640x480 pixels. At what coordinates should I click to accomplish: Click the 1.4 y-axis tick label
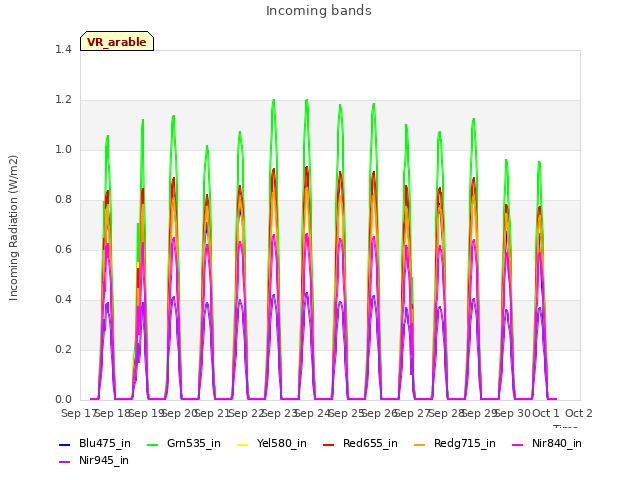point(63,49)
